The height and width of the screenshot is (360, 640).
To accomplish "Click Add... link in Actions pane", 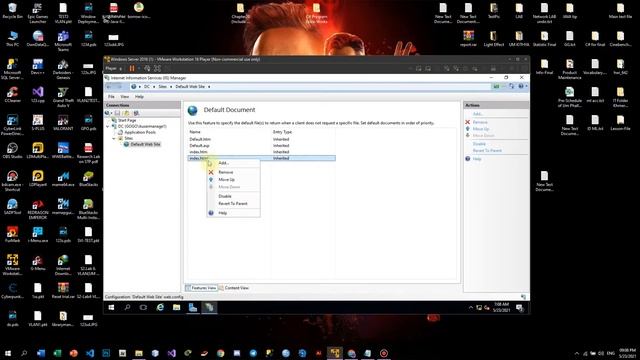I will pos(478,114).
